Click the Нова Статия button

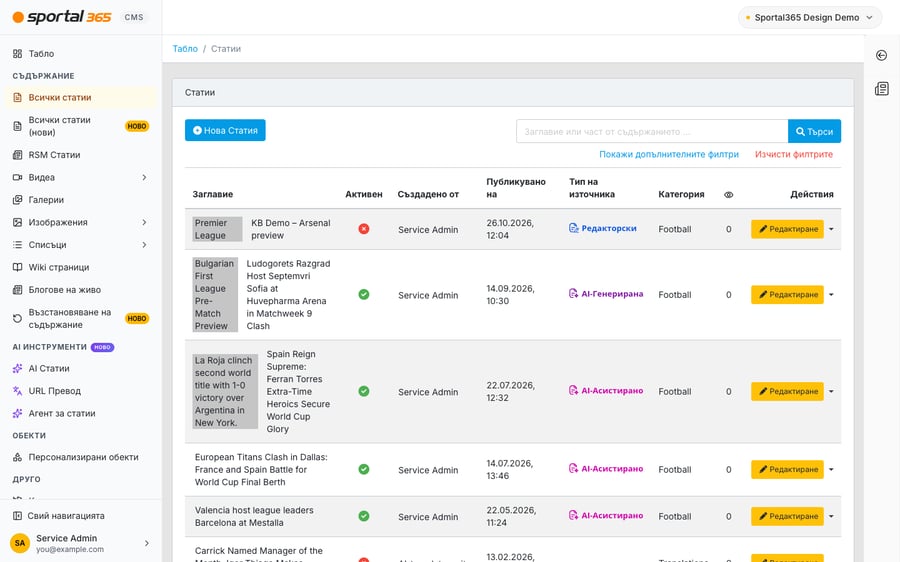[225, 130]
